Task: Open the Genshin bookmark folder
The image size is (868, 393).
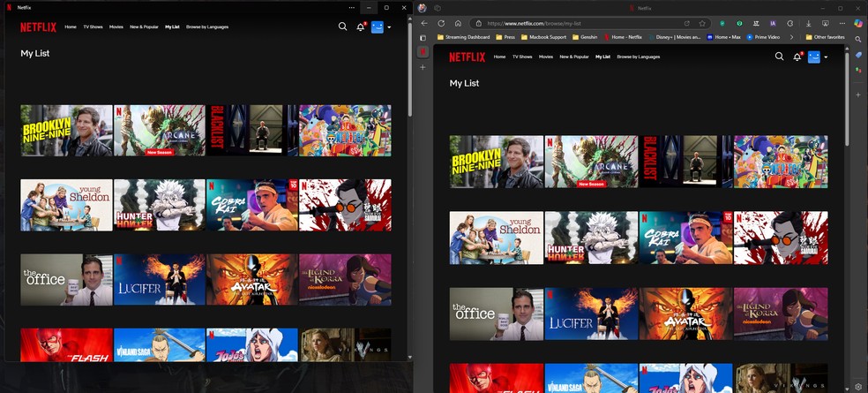Action: (x=585, y=37)
